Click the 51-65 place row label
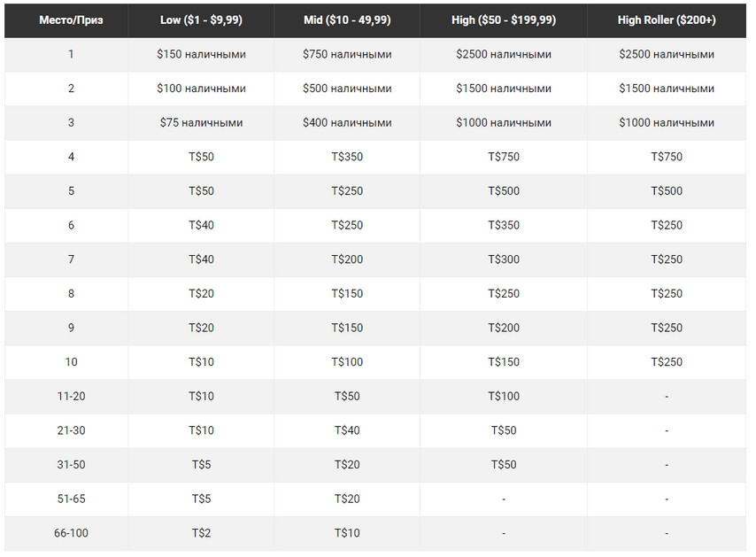Screen dimensions: 756x557 (71, 499)
